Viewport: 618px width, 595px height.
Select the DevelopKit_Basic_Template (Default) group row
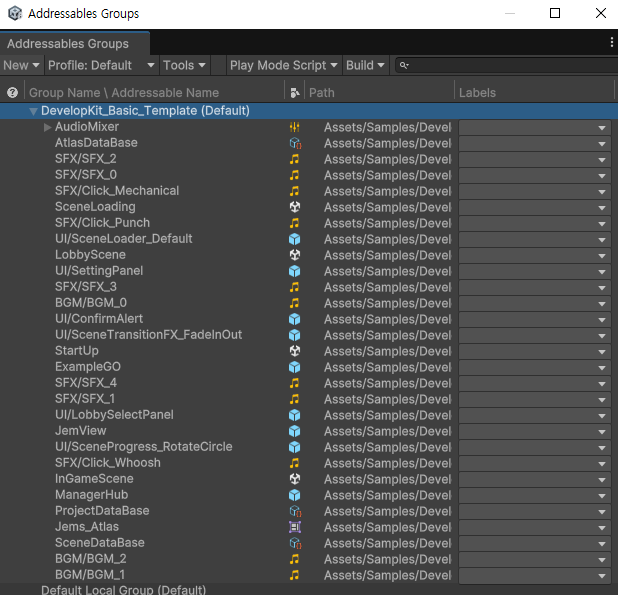coord(309,111)
